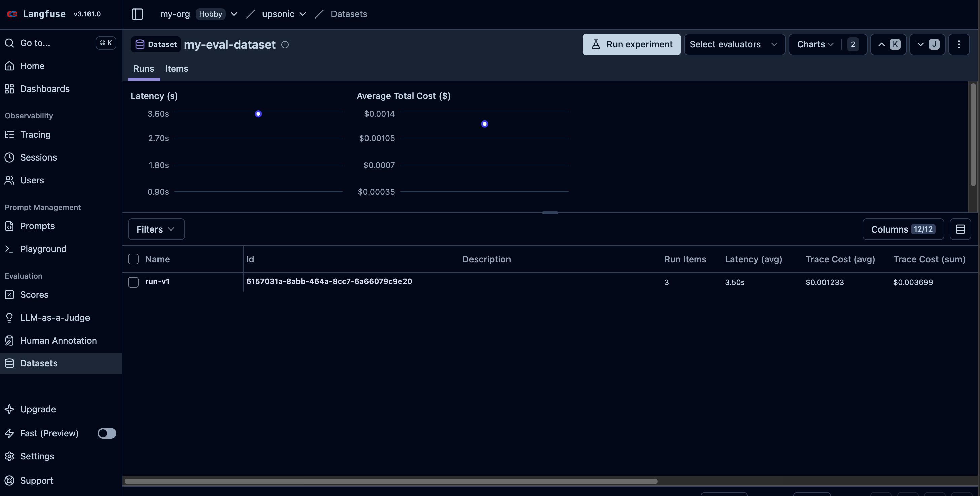Viewport: 980px width, 496px height.
Task: Click the row height toggle icon
Action: point(960,229)
